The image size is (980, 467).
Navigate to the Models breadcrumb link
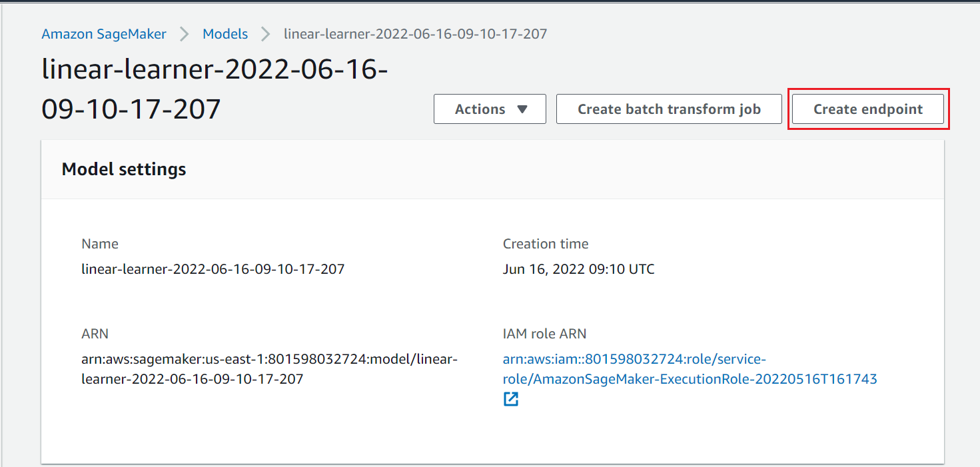(225, 34)
